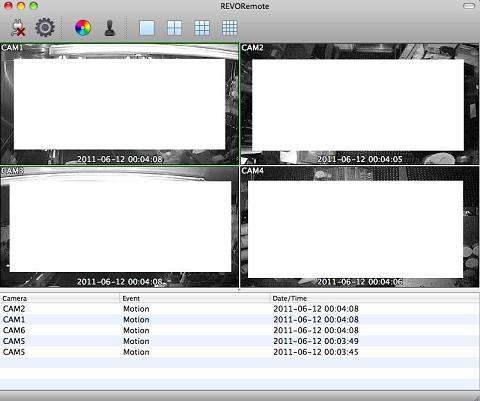Select CAM5 event at 00:03:49
This screenshot has height=401, width=480.
pyautogui.click(x=240, y=341)
